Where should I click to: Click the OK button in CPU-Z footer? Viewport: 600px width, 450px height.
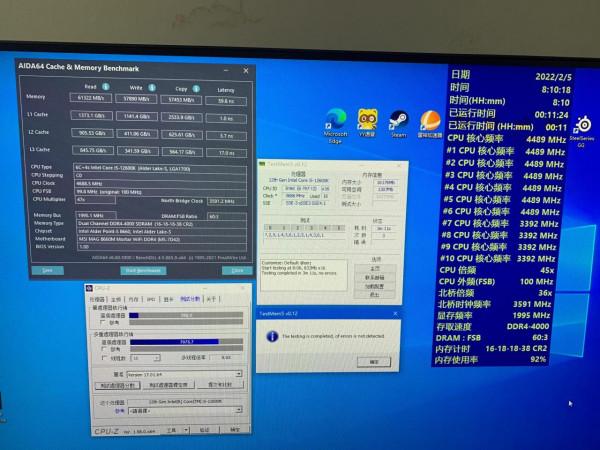(235, 430)
